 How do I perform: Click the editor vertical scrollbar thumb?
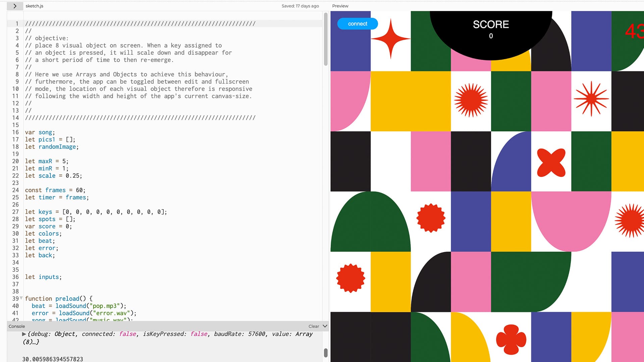tap(325, 40)
